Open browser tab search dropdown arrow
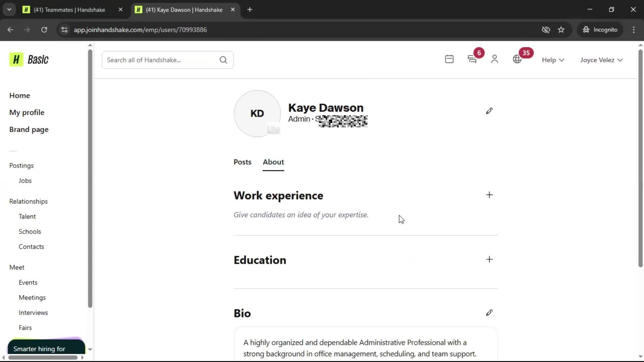Screen dimensions: 644x362 pyautogui.click(x=9, y=9)
